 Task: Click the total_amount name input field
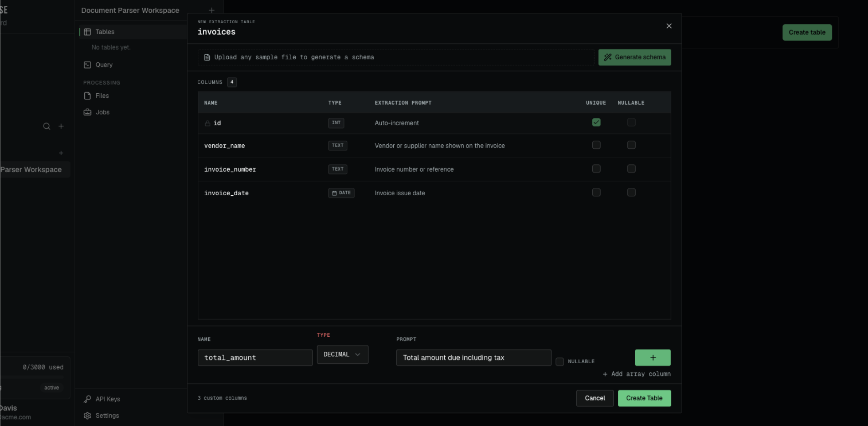tap(255, 358)
